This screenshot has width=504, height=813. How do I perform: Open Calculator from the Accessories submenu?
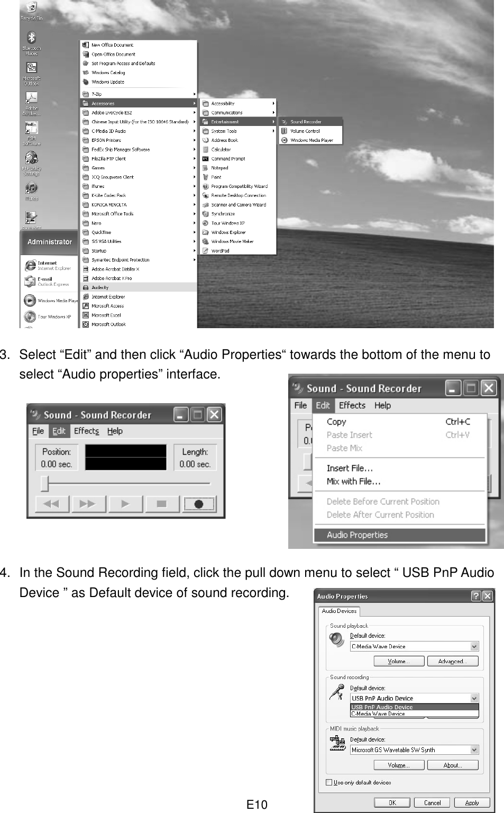pyautogui.click(x=239, y=149)
